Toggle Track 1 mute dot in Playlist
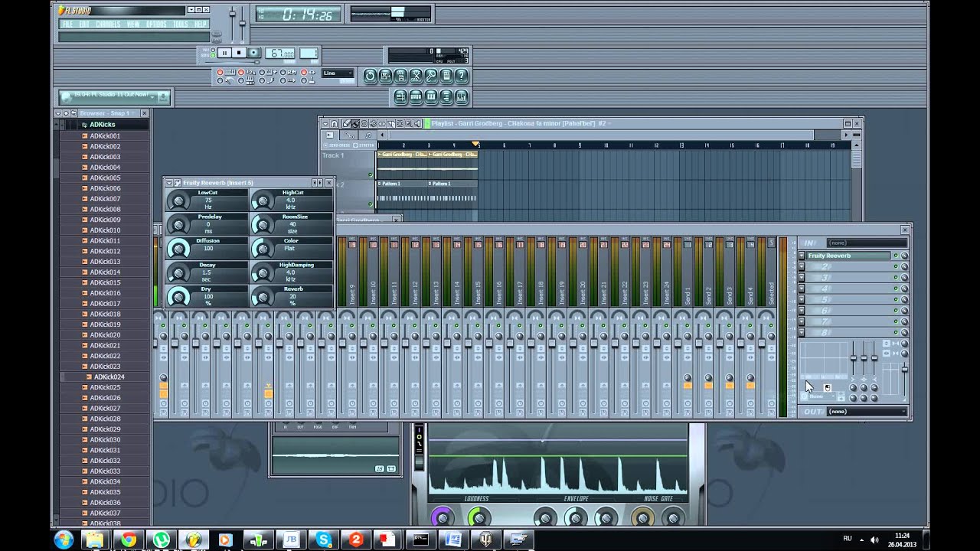The height and width of the screenshot is (551, 980). pos(371,174)
